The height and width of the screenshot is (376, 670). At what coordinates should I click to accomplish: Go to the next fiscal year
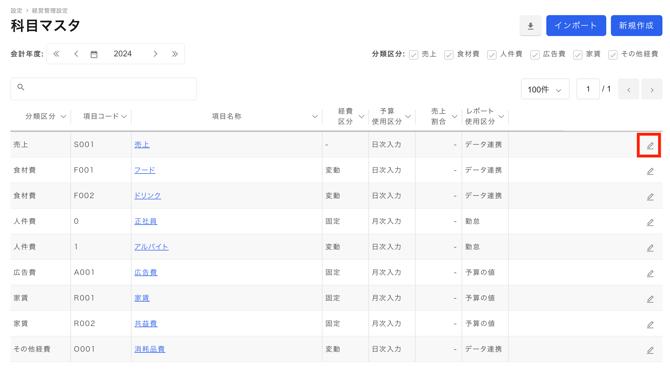155,54
